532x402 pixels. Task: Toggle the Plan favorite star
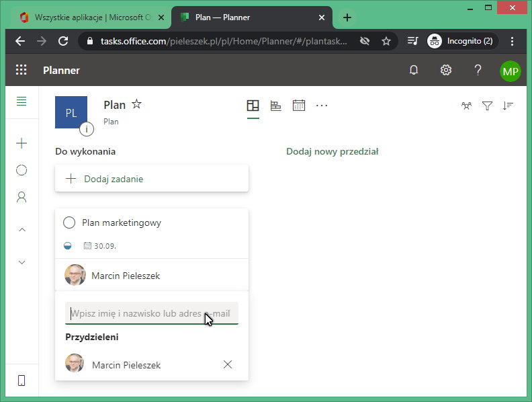[x=136, y=104]
